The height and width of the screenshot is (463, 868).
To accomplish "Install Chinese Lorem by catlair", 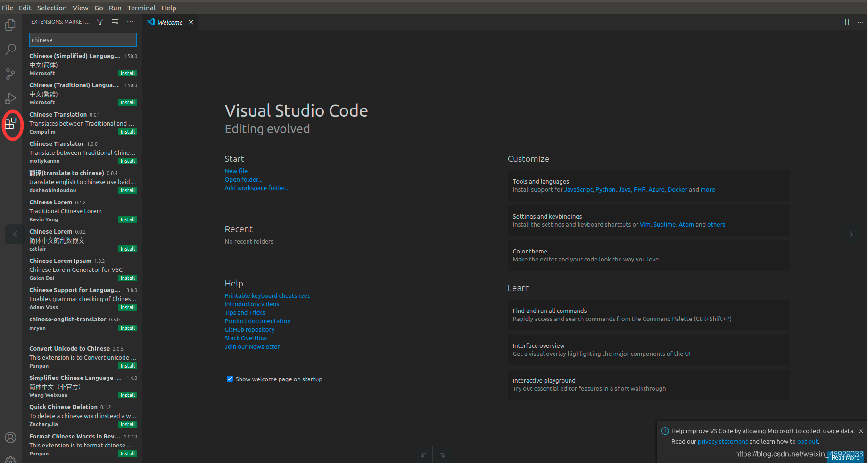I will 128,249.
